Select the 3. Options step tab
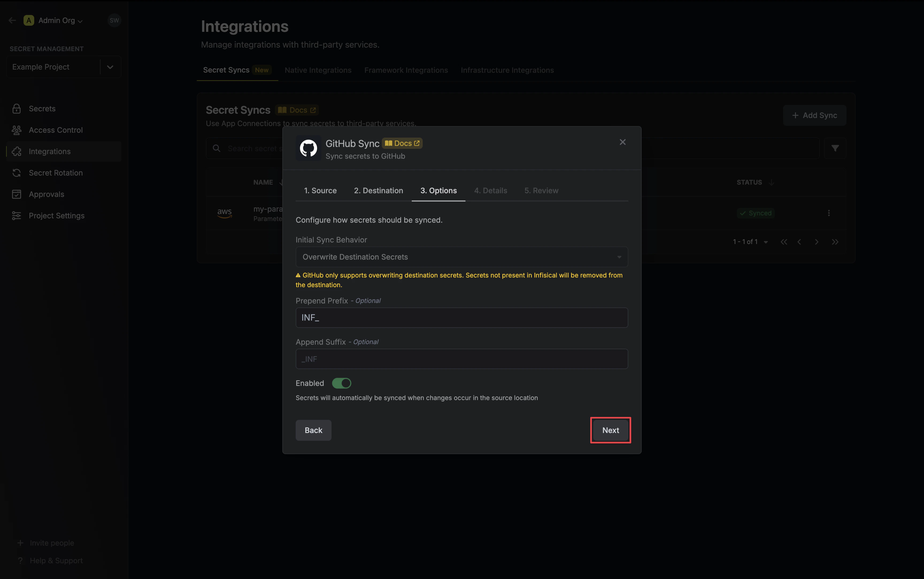Viewport: 924px width, 579px height. pos(438,190)
